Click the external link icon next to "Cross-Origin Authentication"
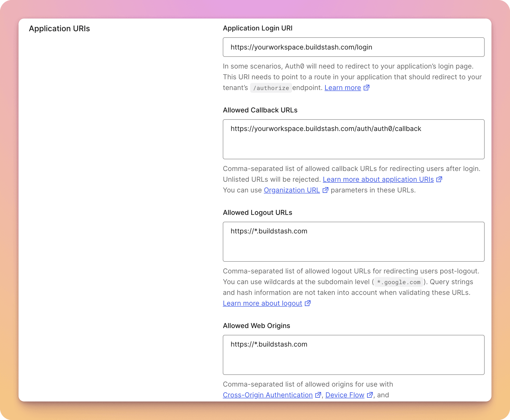The width and height of the screenshot is (510, 420). [318, 395]
